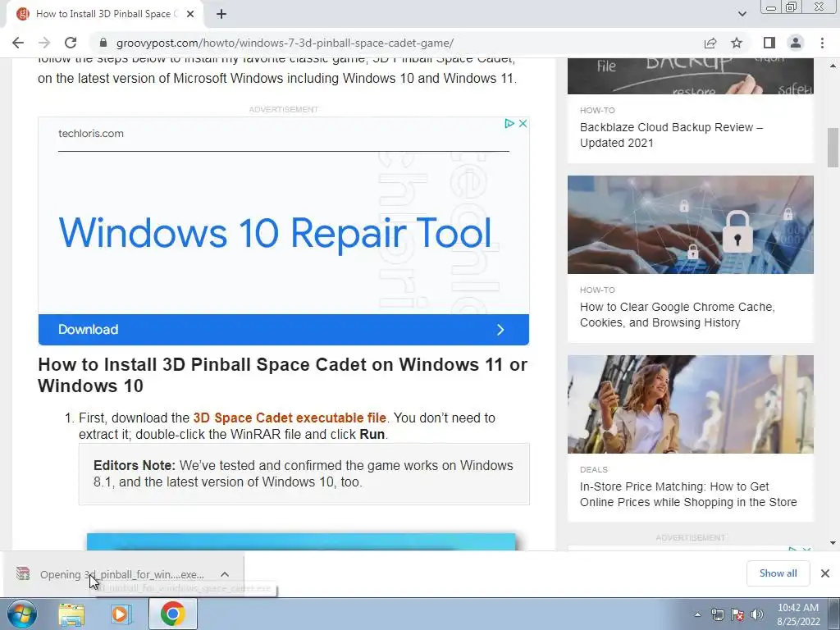The width and height of the screenshot is (840, 630).
Task: Launch Windows Media Player from taskbar
Action: pos(121,614)
